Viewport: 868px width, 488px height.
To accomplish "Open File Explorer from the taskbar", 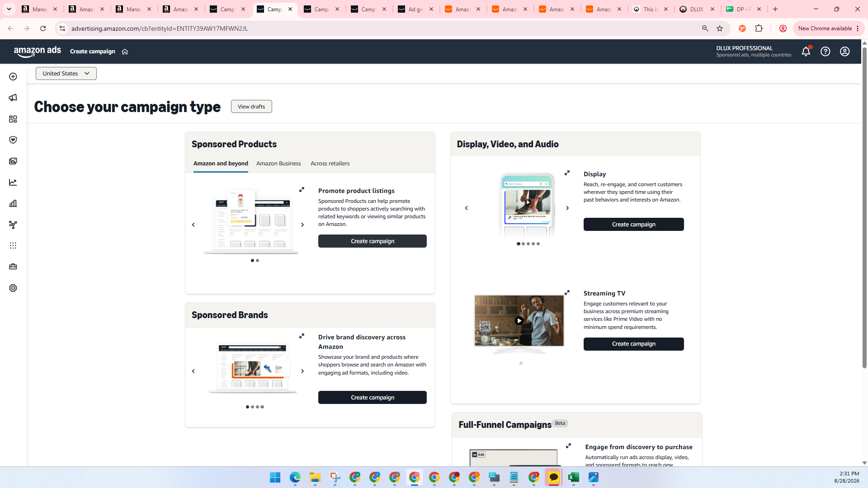I will 315,478.
